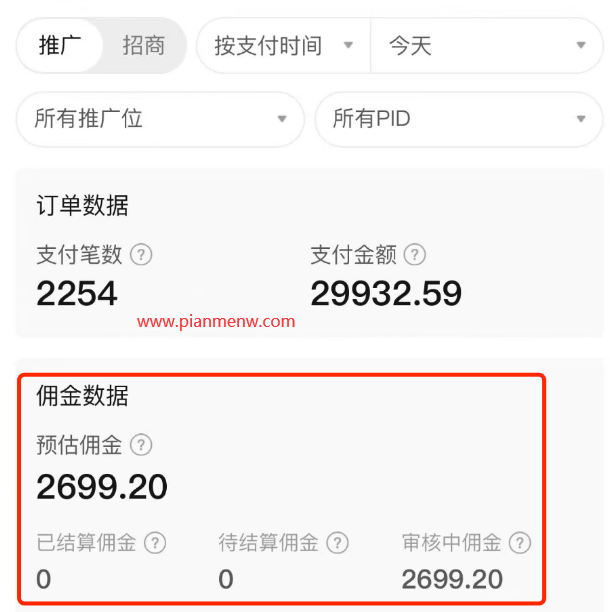Viewport: 610px width, 612px height.
Task: Click the 佣金数据 section heading
Action: coord(82,396)
